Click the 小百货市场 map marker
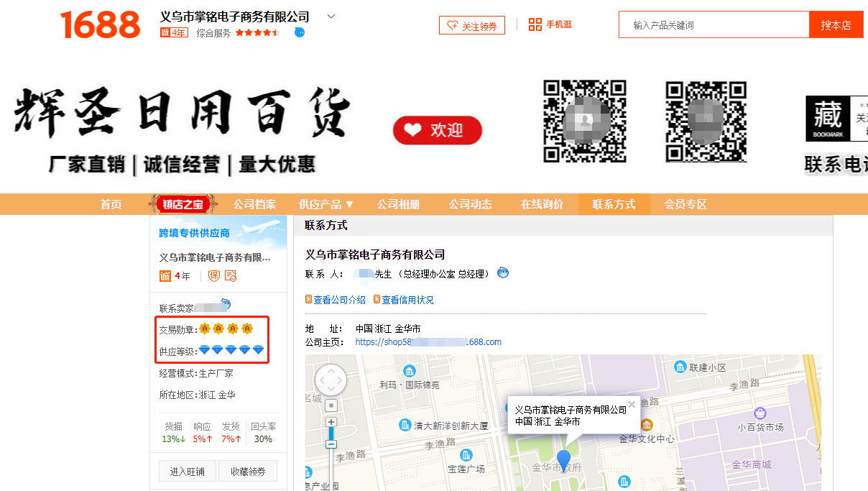Screen dimensions: 868x491 [760, 413]
